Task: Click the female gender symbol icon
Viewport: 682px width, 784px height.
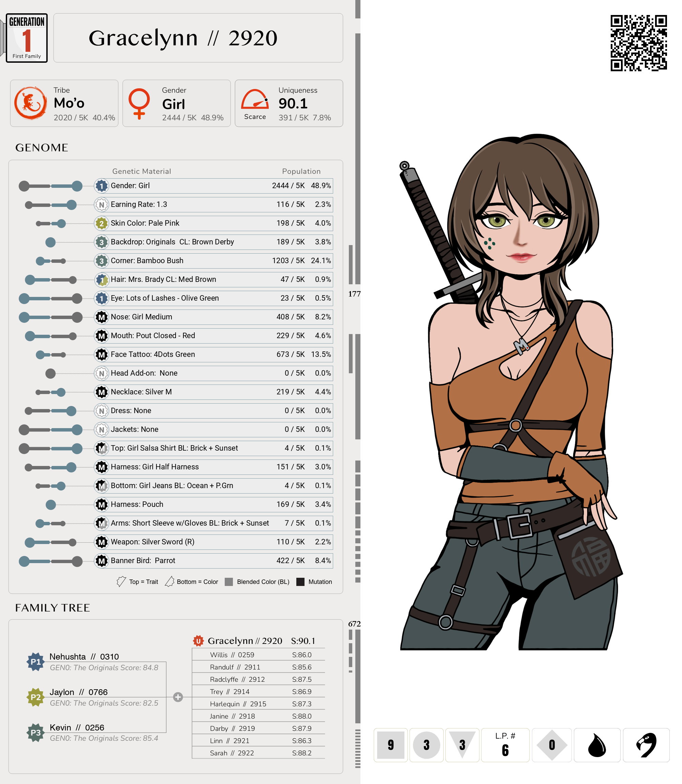Action: pyautogui.click(x=139, y=103)
